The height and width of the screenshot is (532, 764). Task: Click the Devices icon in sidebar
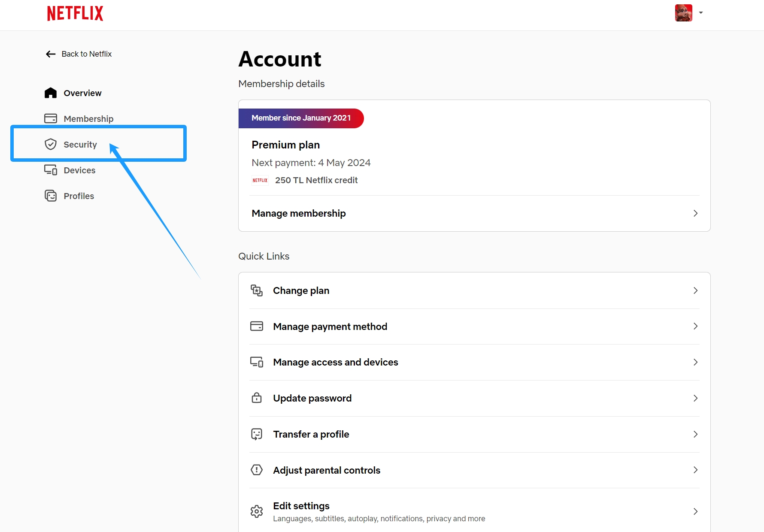[x=51, y=170]
